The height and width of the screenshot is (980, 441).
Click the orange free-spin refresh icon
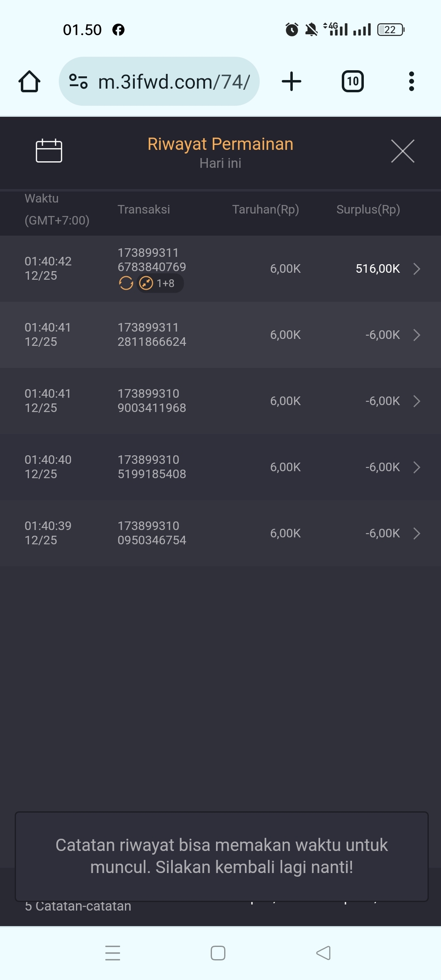(x=126, y=283)
